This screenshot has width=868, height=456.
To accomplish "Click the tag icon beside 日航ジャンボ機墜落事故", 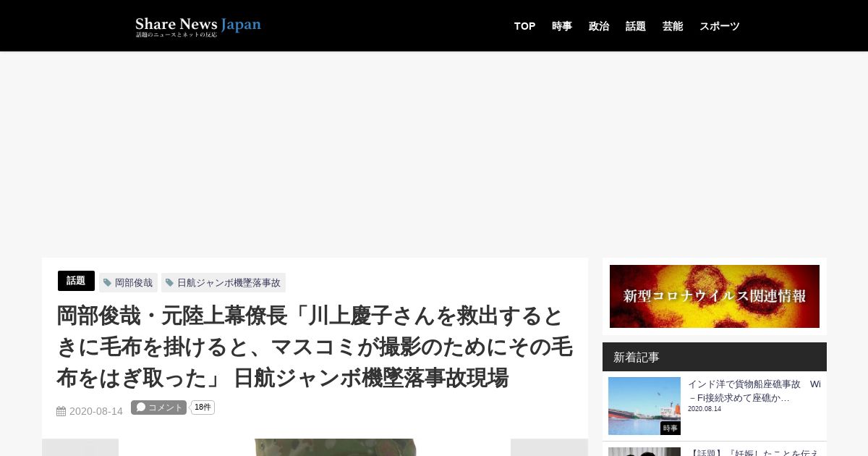I will point(169,282).
